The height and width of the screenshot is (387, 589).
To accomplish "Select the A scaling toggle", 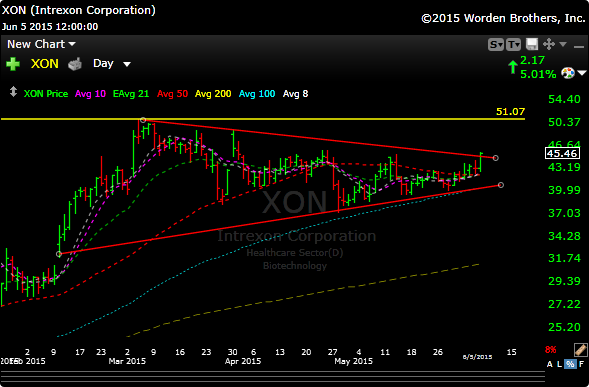I will [x=550, y=364].
